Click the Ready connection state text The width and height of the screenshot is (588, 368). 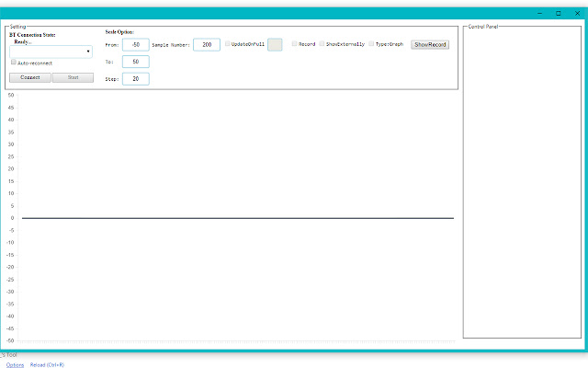coord(22,41)
